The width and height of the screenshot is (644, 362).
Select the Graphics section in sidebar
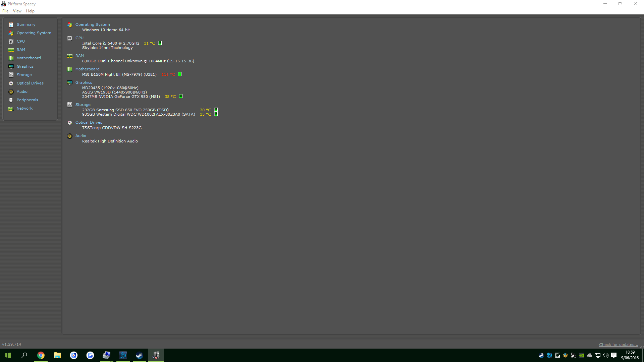tap(11, 66)
